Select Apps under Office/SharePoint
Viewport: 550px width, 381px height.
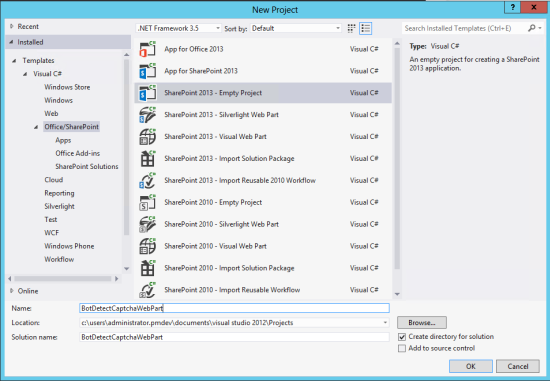(x=63, y=140)
